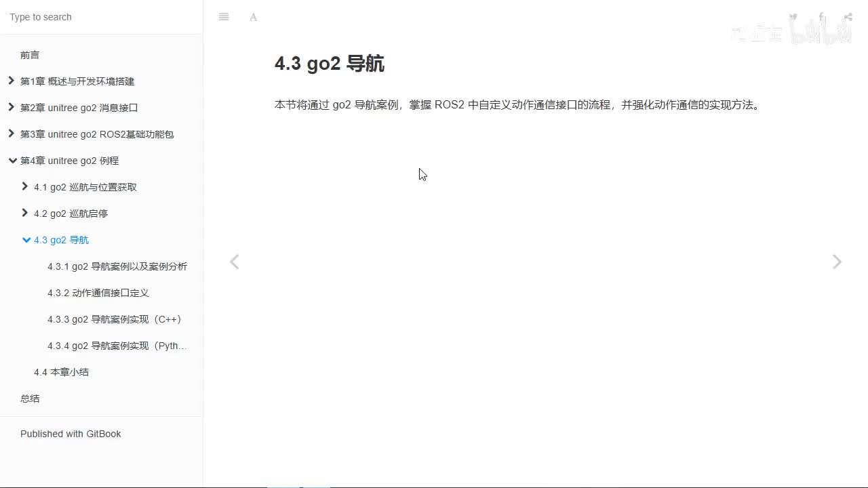Open 4.3.3 go2 导航案例实现（C++）
This screenshot has width=868, height=488.
point(117,319)
